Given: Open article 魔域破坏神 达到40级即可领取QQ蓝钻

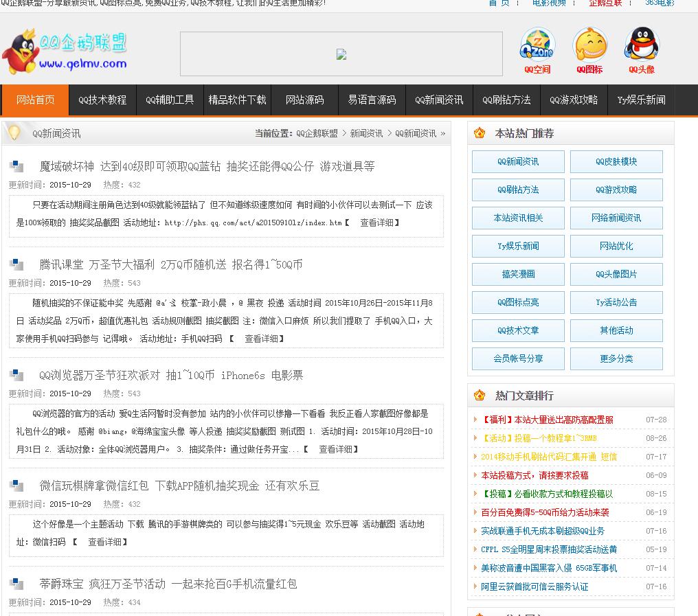Looking at the screenshot, I should [207, 166].
